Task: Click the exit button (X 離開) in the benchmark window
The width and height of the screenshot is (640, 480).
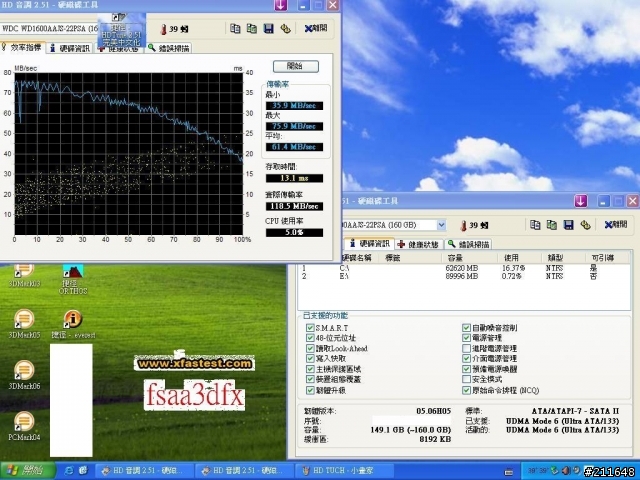Action: click(316, 28)
